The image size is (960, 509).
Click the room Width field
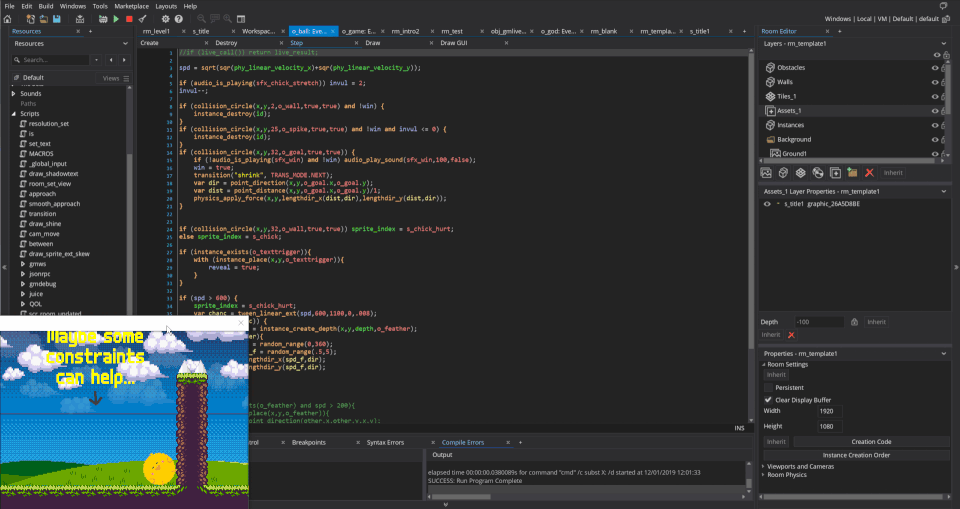[x=830, y=411]
